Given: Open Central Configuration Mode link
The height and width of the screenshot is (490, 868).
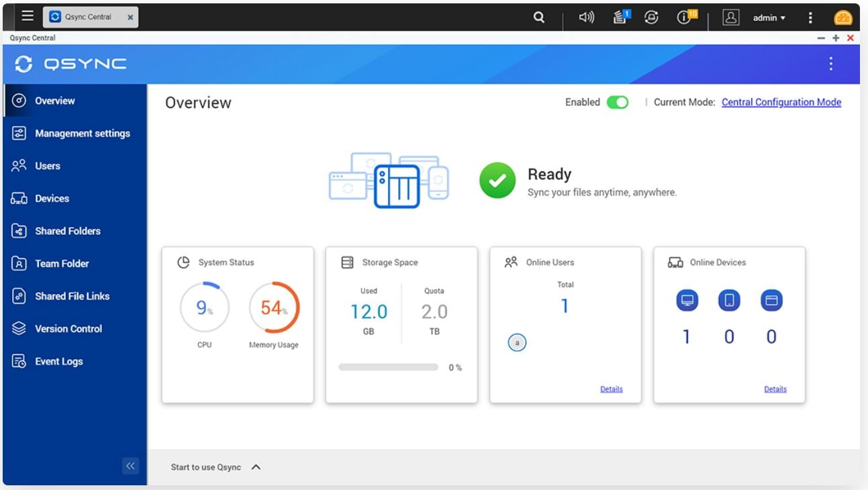Looking at the screenshot, I should coord(781,102).
